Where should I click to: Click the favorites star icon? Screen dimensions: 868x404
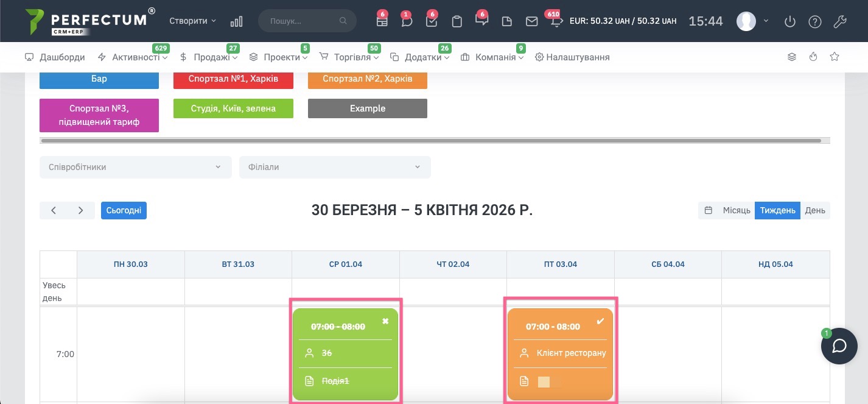835,57
